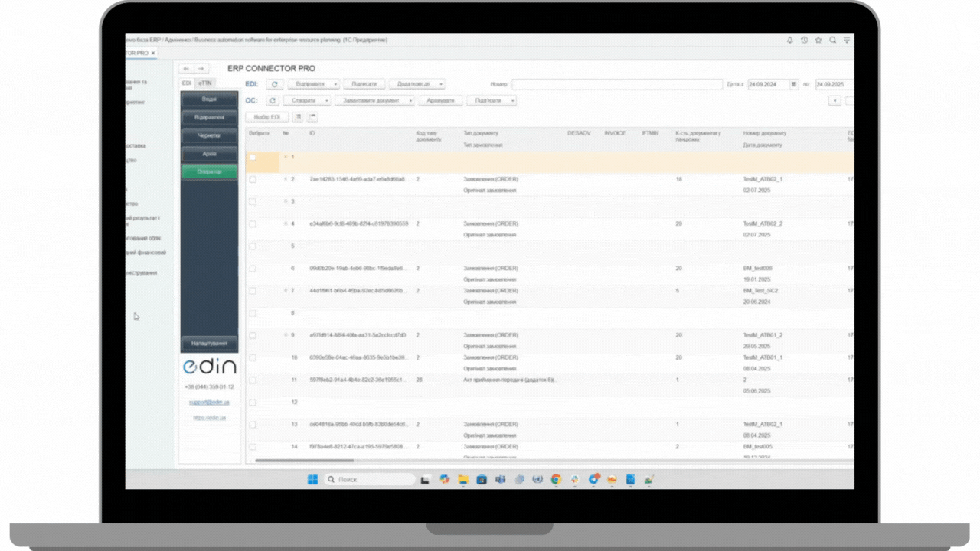The image size is (980, 551).
Task: Open Chrome from the Windows taskbar
Action: tap(556, 480)
